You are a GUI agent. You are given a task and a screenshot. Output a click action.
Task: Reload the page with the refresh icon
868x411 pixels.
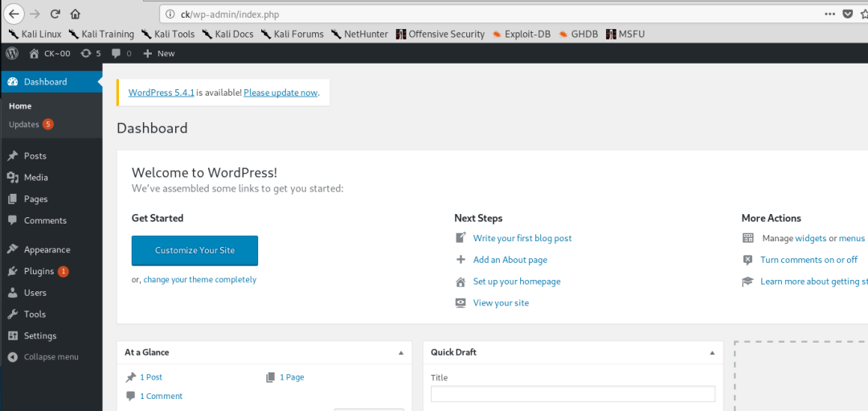[55, 14]
